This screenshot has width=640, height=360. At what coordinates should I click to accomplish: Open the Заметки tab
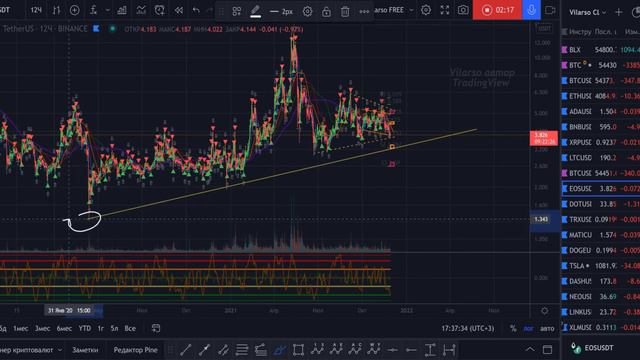pyautogui.click(x=85, y=350)
